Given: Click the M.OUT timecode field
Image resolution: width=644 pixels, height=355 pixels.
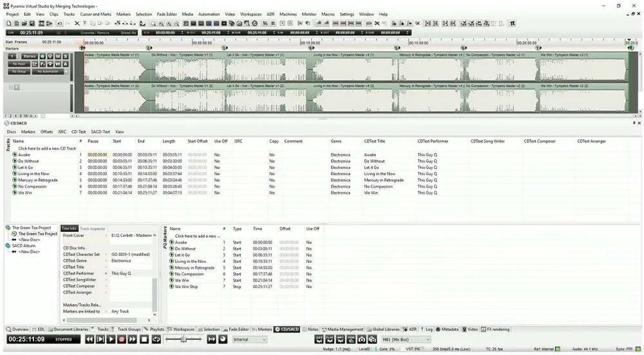Looking at the screenshot, I should pos(211,32).
